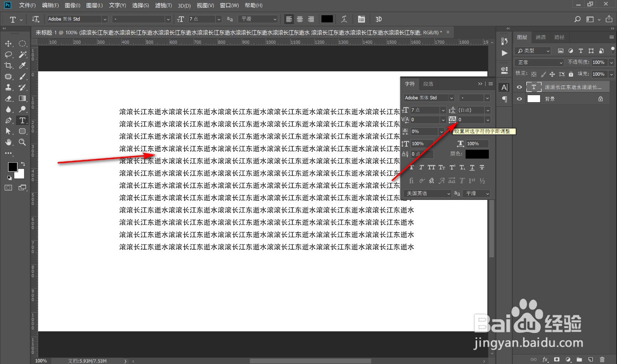617x364 pixels.
Task: Toggle Faux Italic in the Character panel
Action: 421,167
